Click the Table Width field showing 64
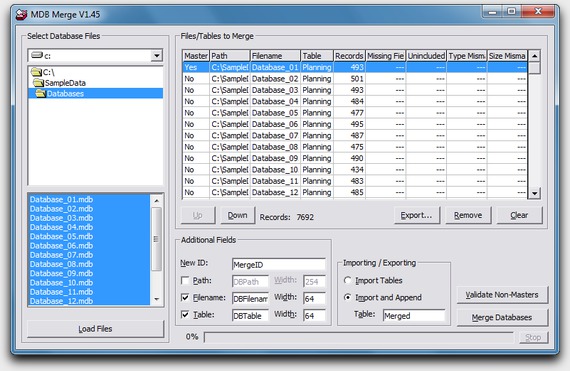 [314, 316]
